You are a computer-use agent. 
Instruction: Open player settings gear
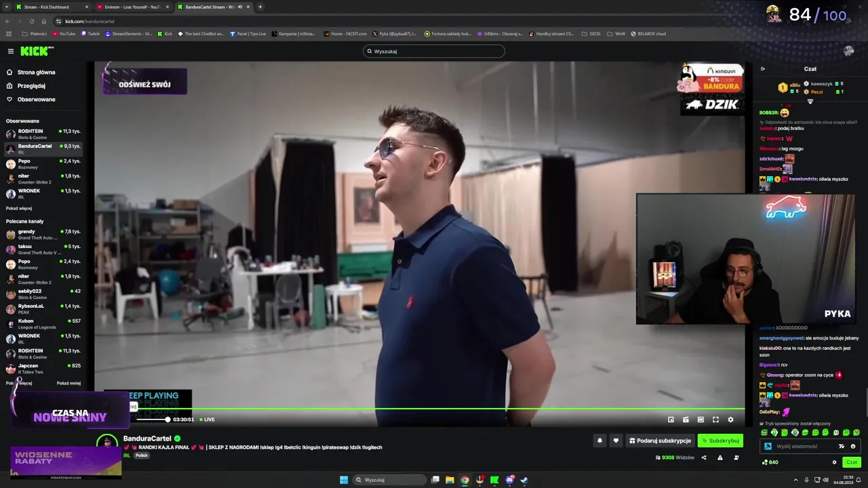(x=730, y=420)
